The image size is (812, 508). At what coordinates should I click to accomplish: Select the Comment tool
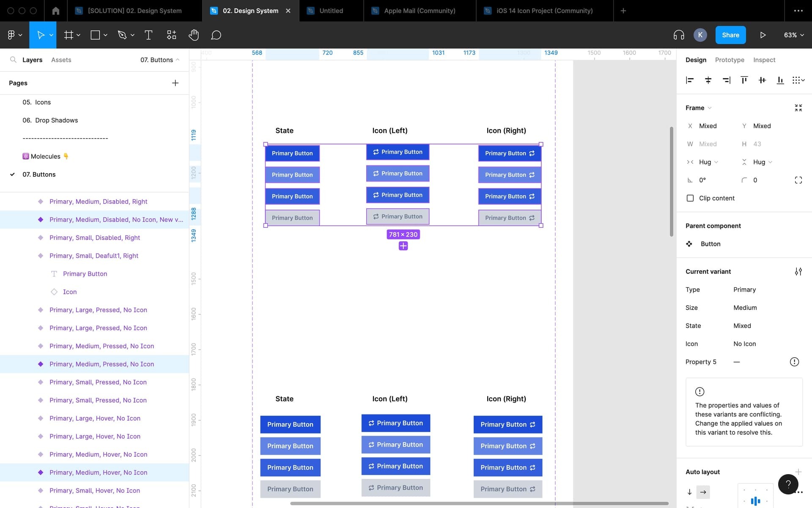(216, 35)
